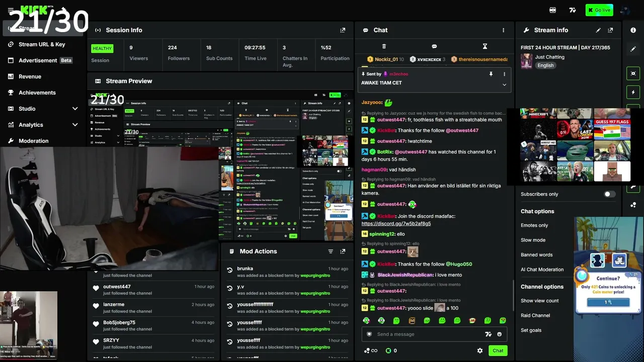Click the pencil icon in right sidebar

coord(633,49)
